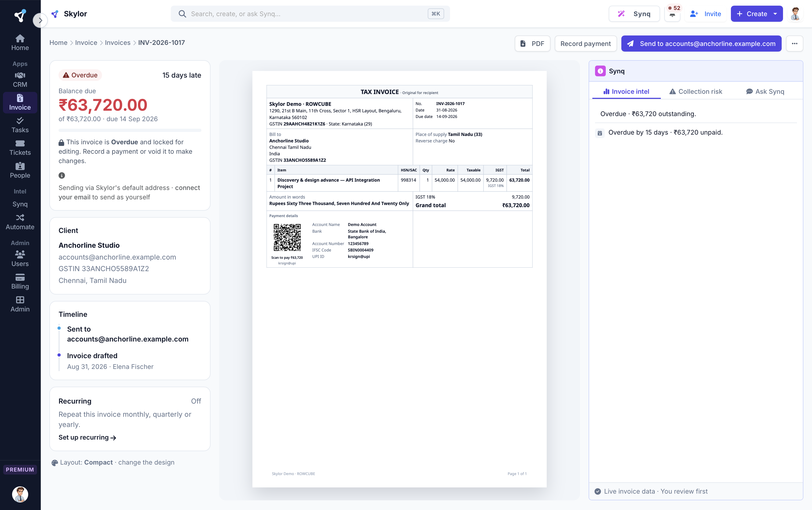Open Home in the sidebar
Viewport: 812px width, 510px height.
20,42
